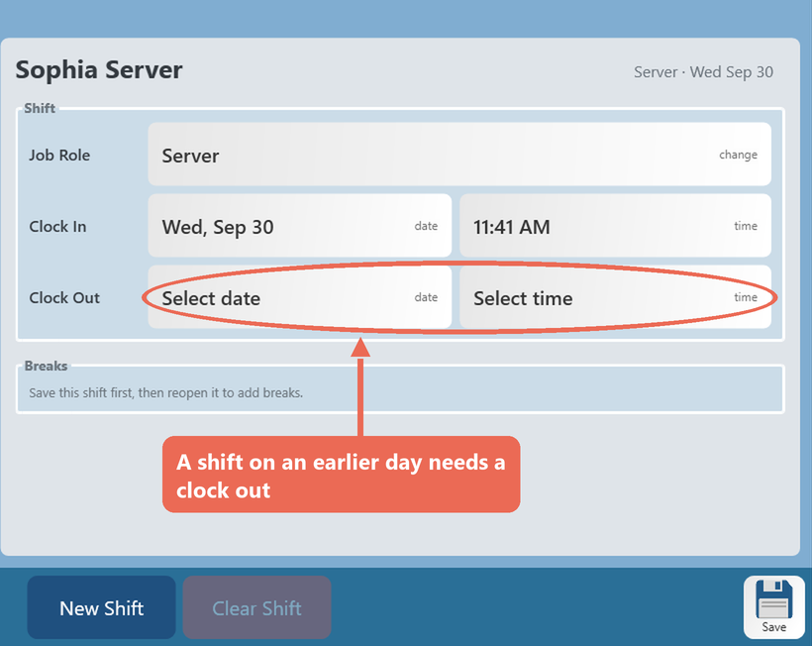Click the Clock In label
Screen dimensions: 812x646
(x=57, y=226)
